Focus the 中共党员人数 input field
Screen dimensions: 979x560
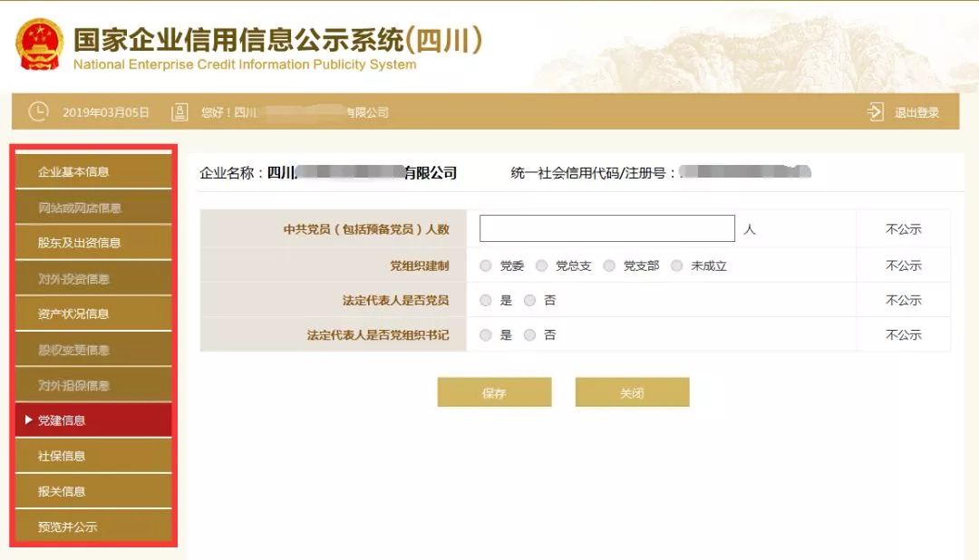pyautogui.click(x=606, y=228)
